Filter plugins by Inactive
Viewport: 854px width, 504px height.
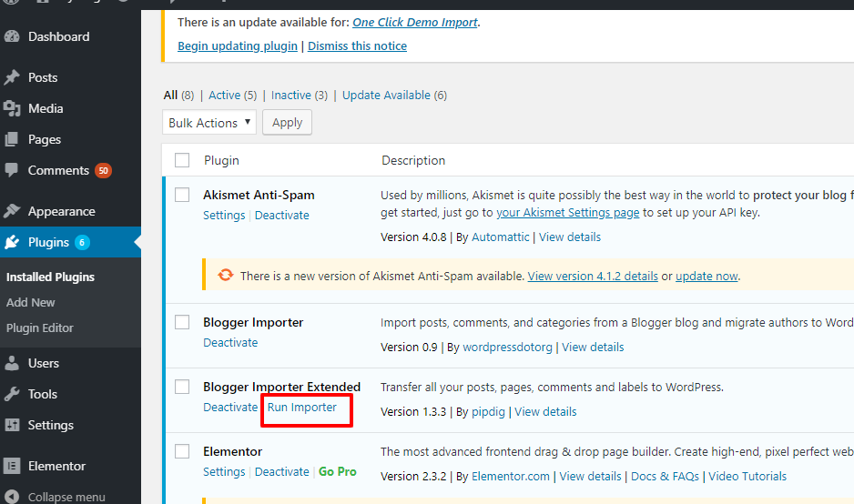point(290,96)
